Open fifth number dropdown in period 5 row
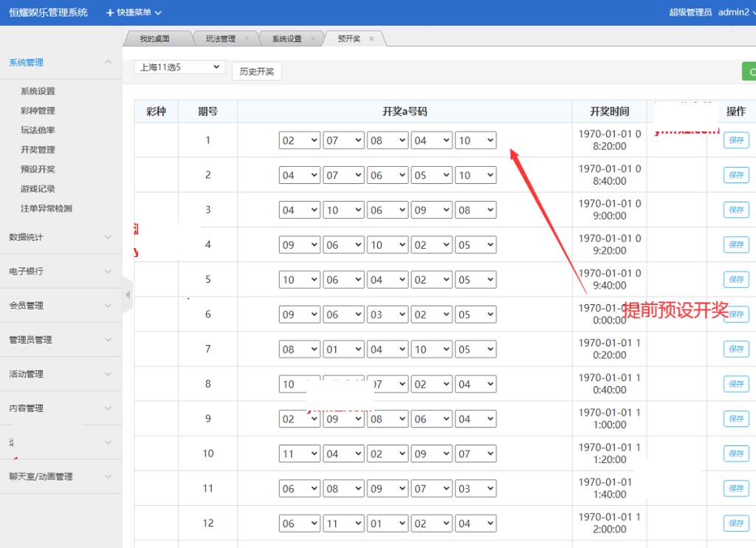Screen dimensions: 756x548 pos(475,280)
